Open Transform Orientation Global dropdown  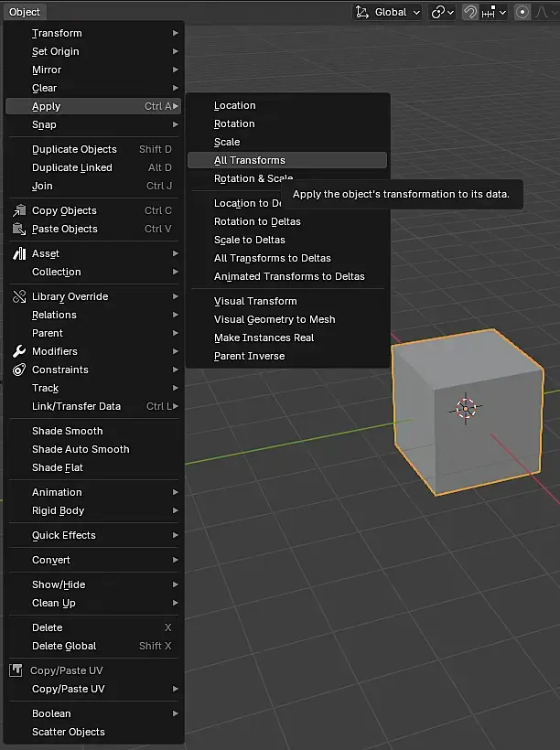tap(388, 12)
